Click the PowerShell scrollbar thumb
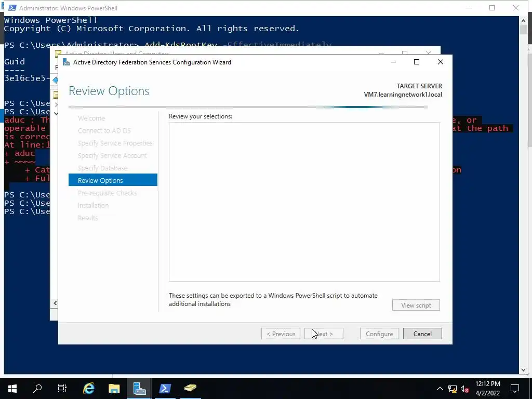The image size is (532, 399). pyautogui.click(x=523, y=29)
